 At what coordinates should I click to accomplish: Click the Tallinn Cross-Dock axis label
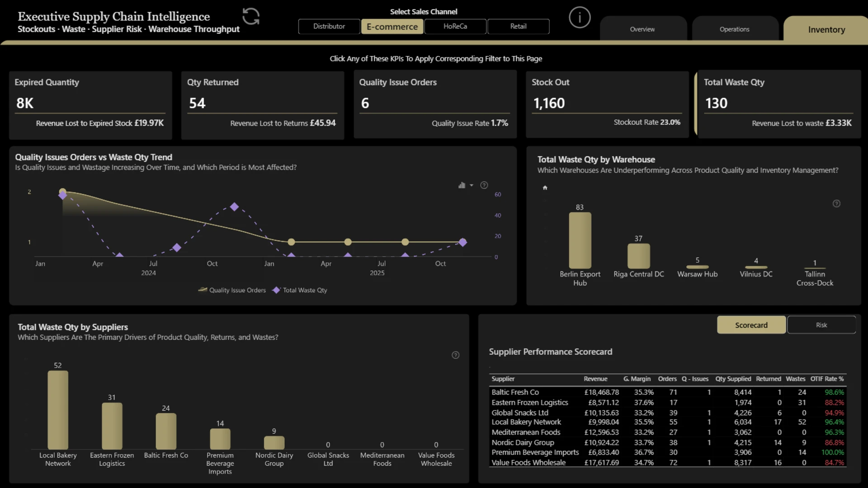click(815, 278)
